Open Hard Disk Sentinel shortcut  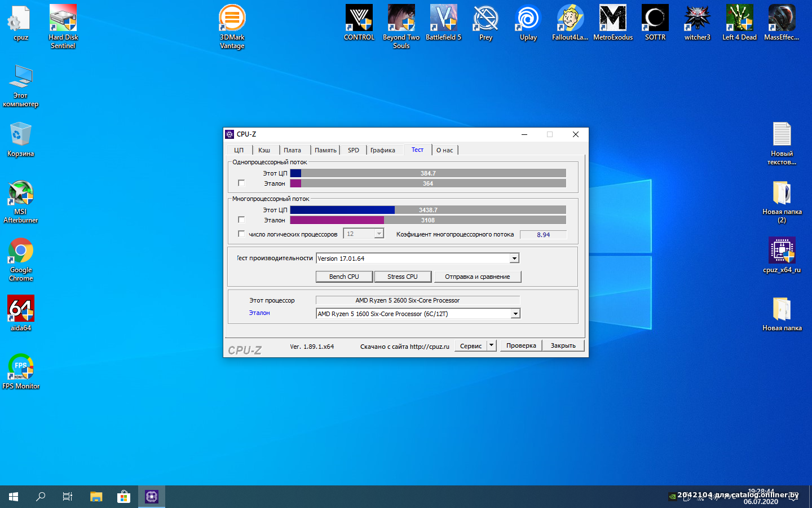click(x=63, y=27)
